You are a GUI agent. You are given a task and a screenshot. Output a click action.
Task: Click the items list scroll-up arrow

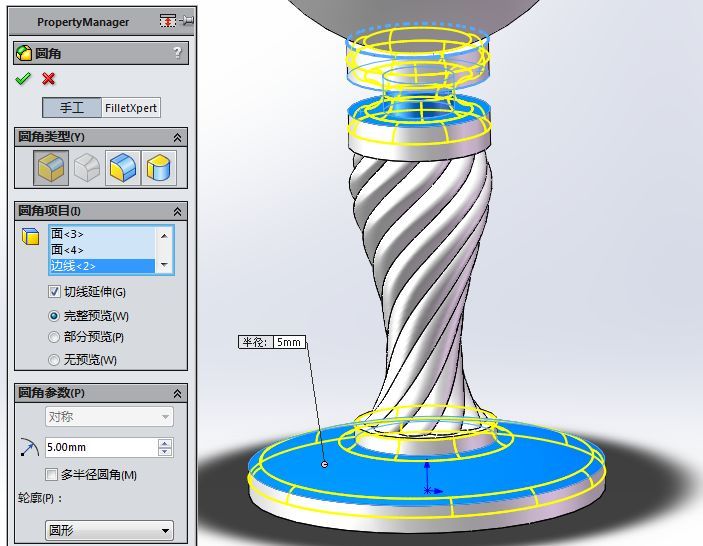[x=164, y=235]
